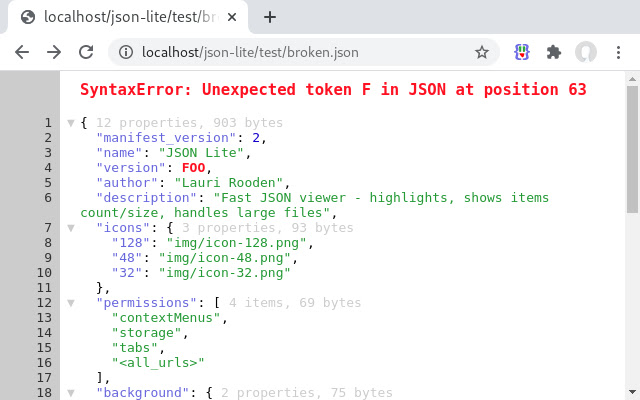Open the Chrome three-dot menu
The image size is (640, 400).
618,52
